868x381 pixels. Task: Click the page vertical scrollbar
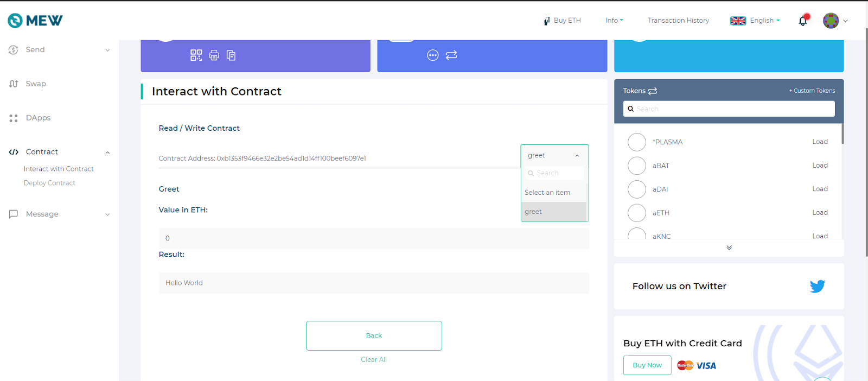point(866,141)
